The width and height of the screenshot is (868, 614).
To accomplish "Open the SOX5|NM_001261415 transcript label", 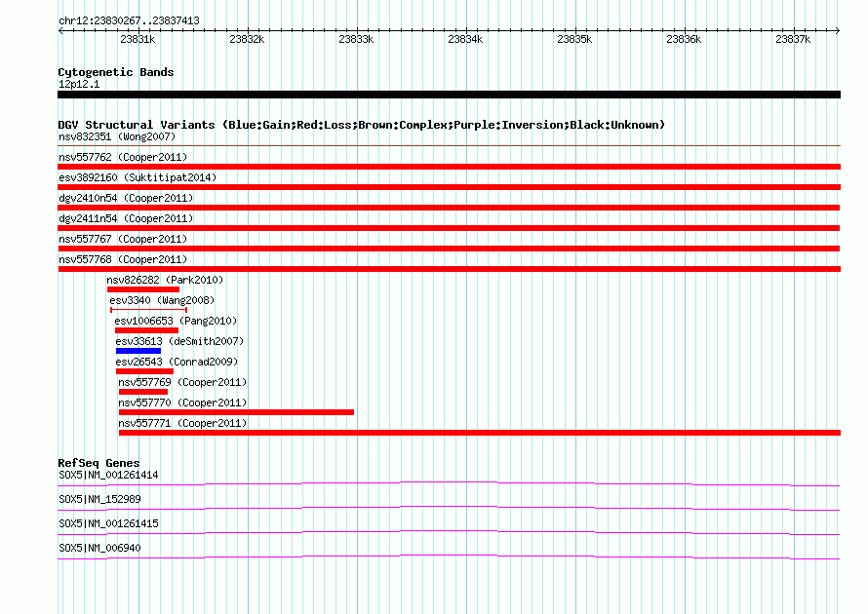I will [108, 523].
